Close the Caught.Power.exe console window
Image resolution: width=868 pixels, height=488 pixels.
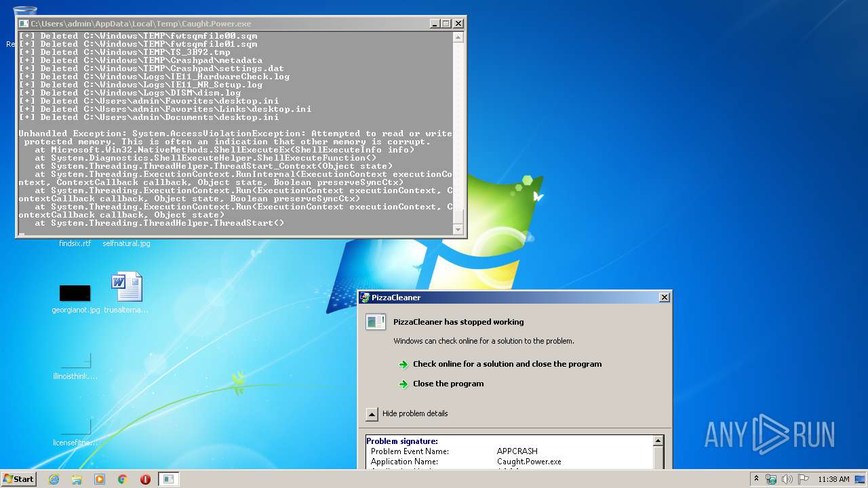(458, 24)
